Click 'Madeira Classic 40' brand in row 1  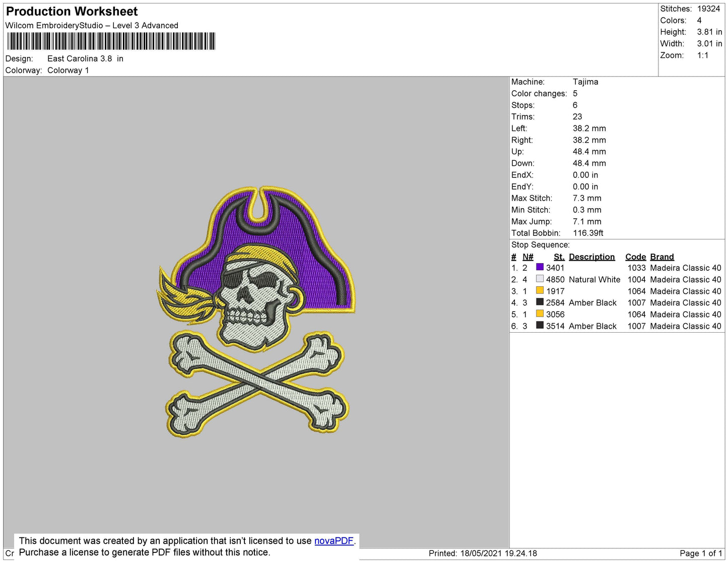coord(686,268)
